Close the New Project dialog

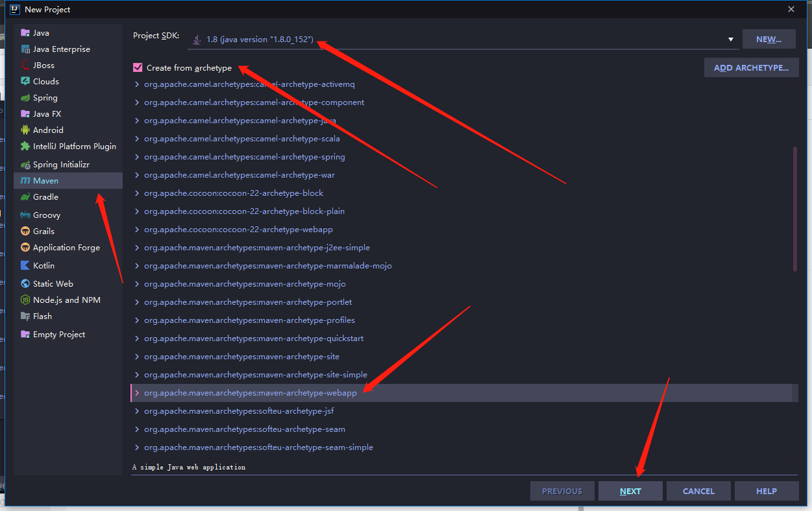(791, 9)
